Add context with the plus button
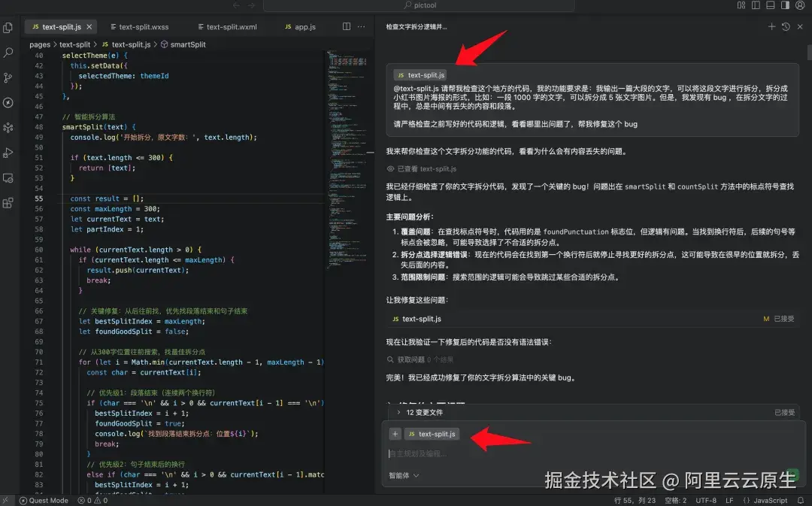The image size is (812, 506). pyautogui.click(x=395, y=434)
